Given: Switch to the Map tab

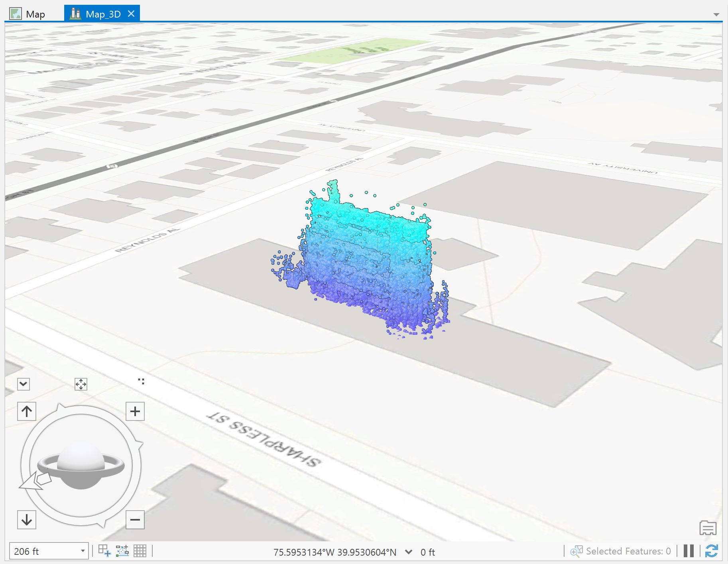Looking at the screenshot, I should [x=27, y=14].
